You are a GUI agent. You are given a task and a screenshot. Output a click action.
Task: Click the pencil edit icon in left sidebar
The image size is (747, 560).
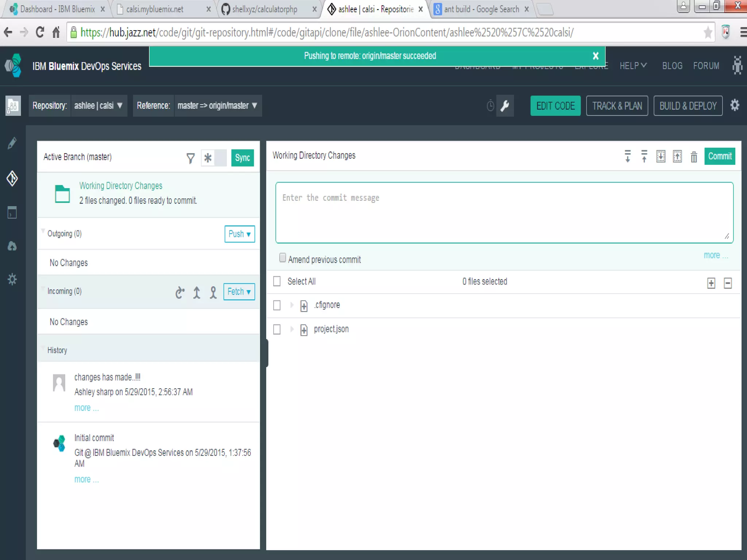(12, 143)
